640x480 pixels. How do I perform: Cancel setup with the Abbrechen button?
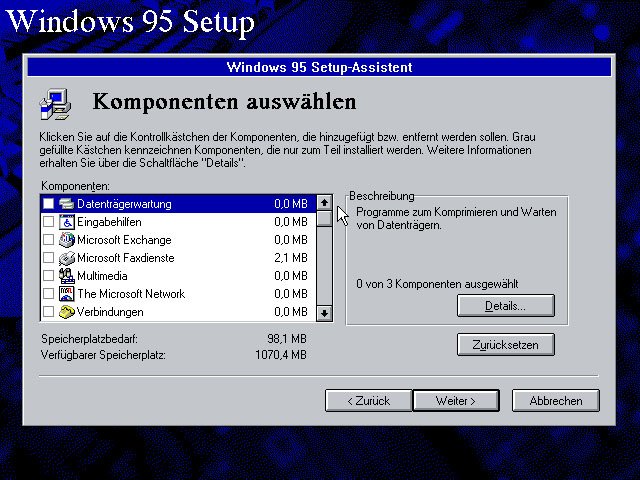click(555, 400)
